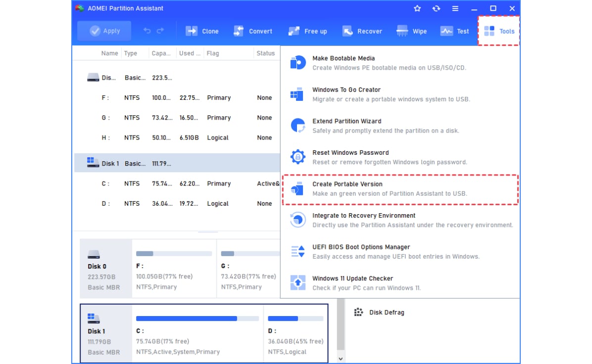Click the Reset Windows Password lock-gear icon

tap(298, 157)
